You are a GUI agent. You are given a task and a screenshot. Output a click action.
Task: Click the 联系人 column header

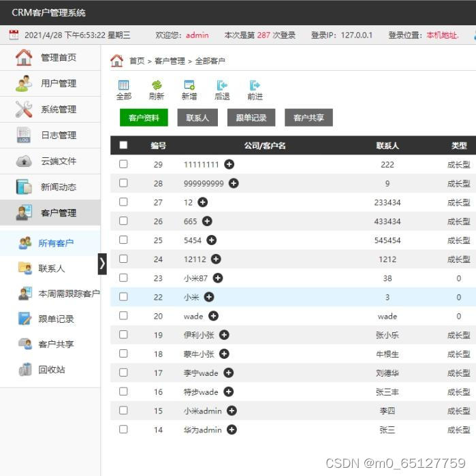387,146
